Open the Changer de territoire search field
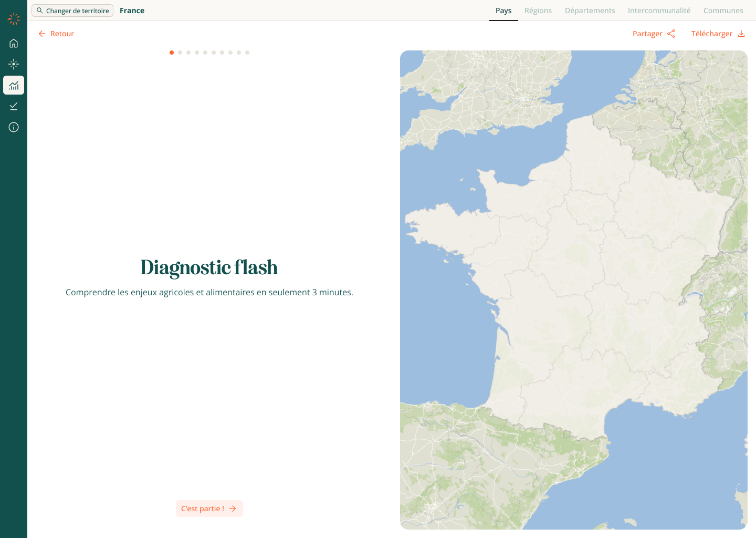 72,11
